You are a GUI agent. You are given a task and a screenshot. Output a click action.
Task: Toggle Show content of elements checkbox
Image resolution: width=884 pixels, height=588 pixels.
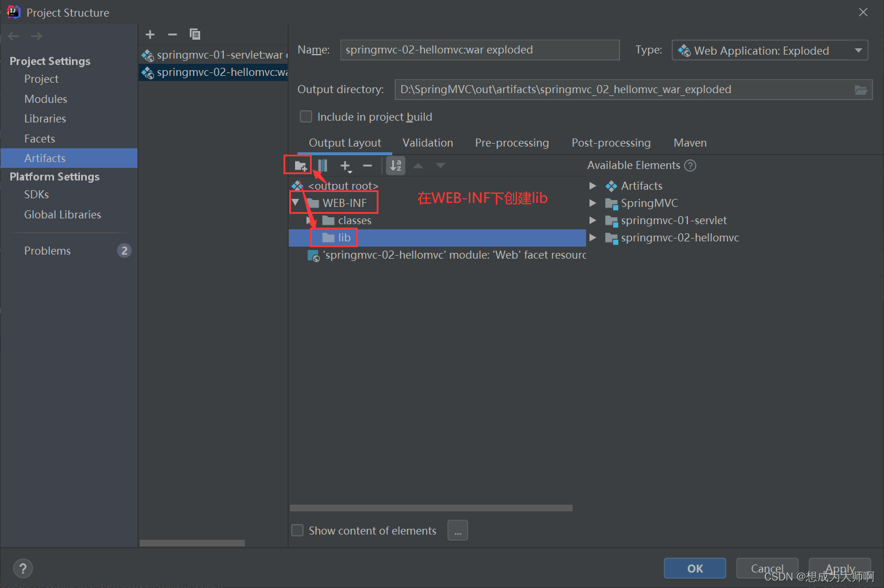[297, 530]
